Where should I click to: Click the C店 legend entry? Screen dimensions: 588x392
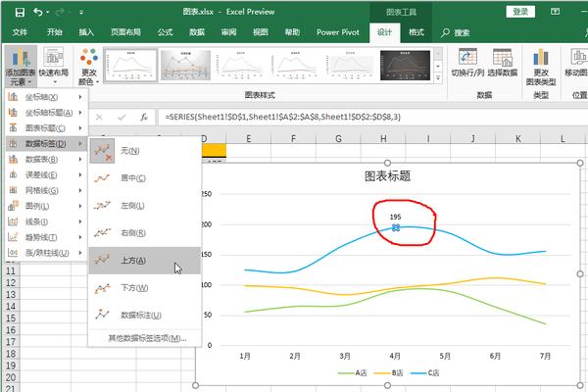click(x=424, y=372)
